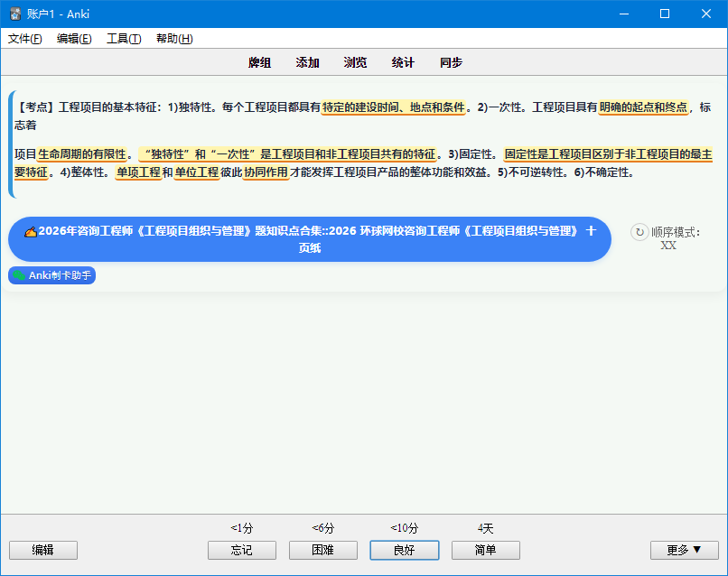This screenshot has width=728, height=576.
Task: Close the Anki window
Action: click(x=706, y=14)
